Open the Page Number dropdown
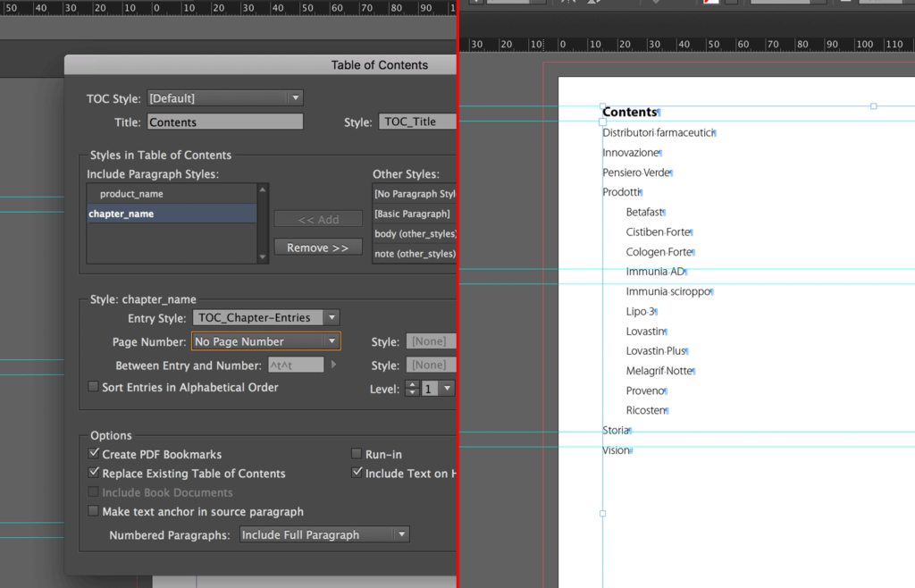Screen dimensions: 915x588 coord(266,341)
